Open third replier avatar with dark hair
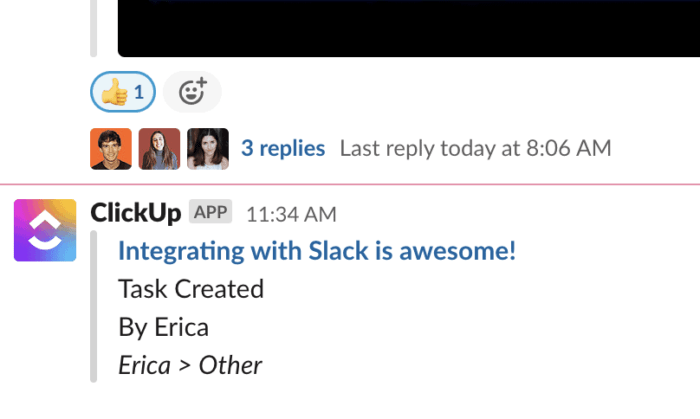The width and height of the screenshot is (700, 419). tap(208, 148)
